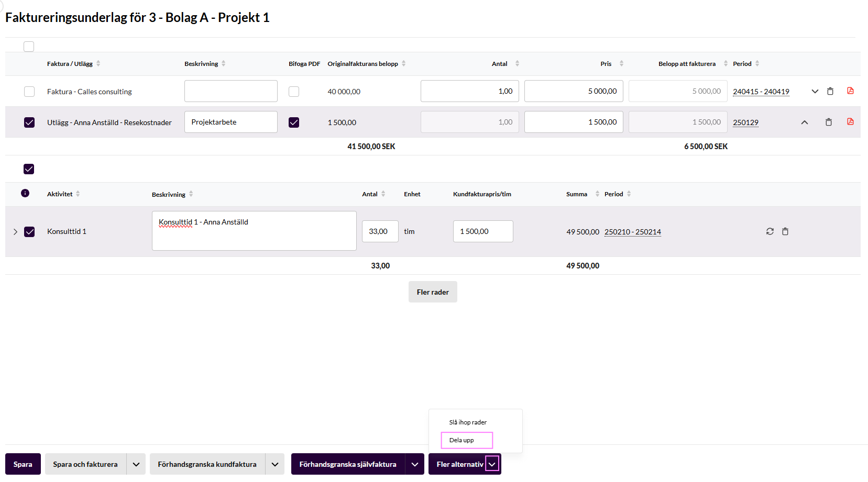868x482 pixels.
Task: Sort invoice table by Beskrivning
Action: tap(224, 63)
